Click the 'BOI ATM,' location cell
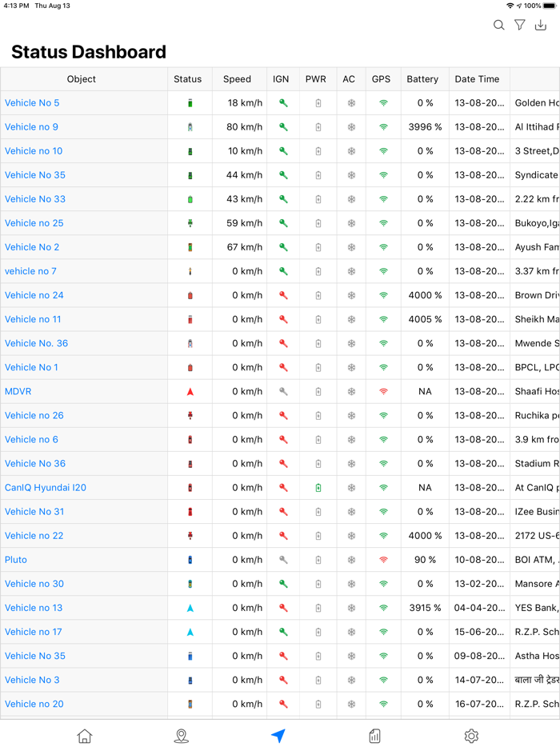 (x=537, y=559)
